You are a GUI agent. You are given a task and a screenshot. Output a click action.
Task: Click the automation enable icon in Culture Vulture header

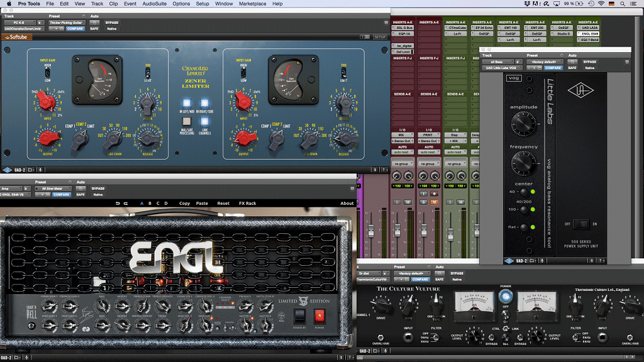click(439, 273)
